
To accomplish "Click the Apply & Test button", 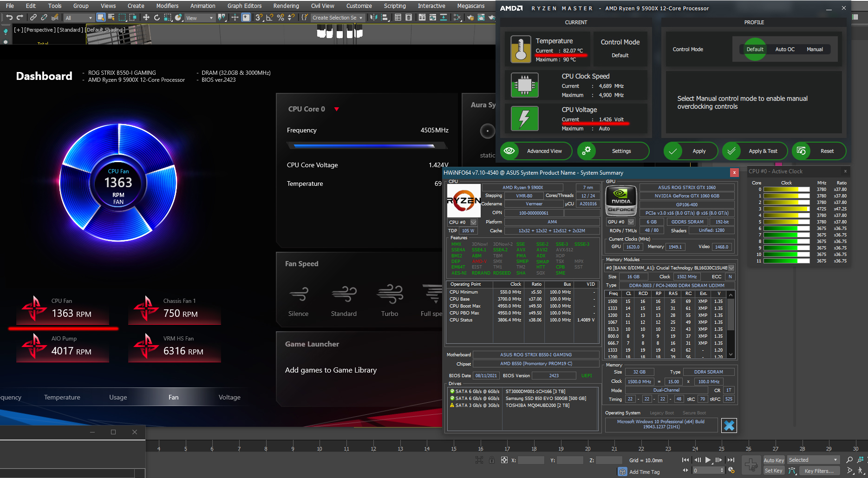I will [x=755, y=151].
